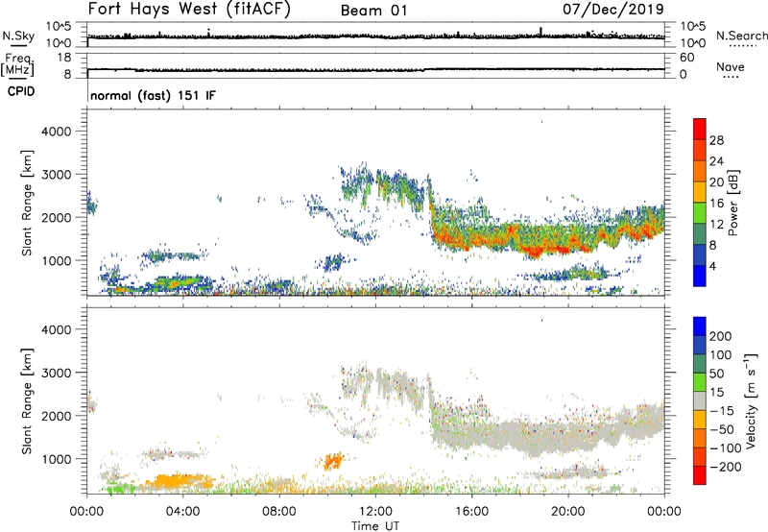The width and height of the screenshot is (768, 532).
Task: Click the "Time UT" axis title
Action: coord(375,526)
